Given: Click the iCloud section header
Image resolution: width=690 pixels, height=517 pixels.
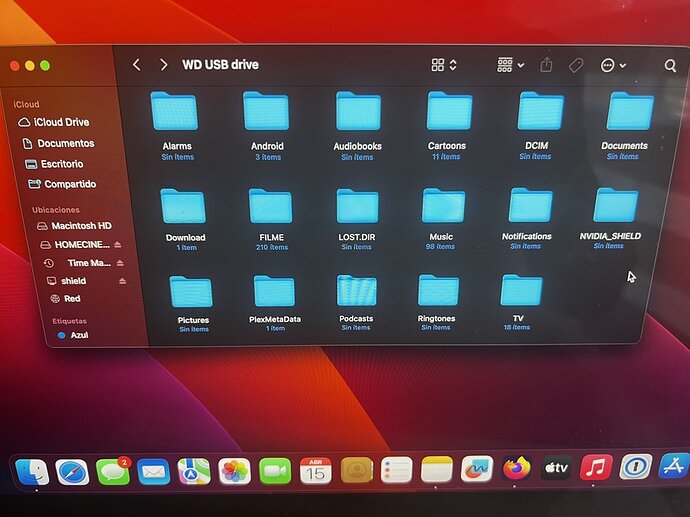Looking at the screenshot, I should pyautogui.click(x=26, y=104).
